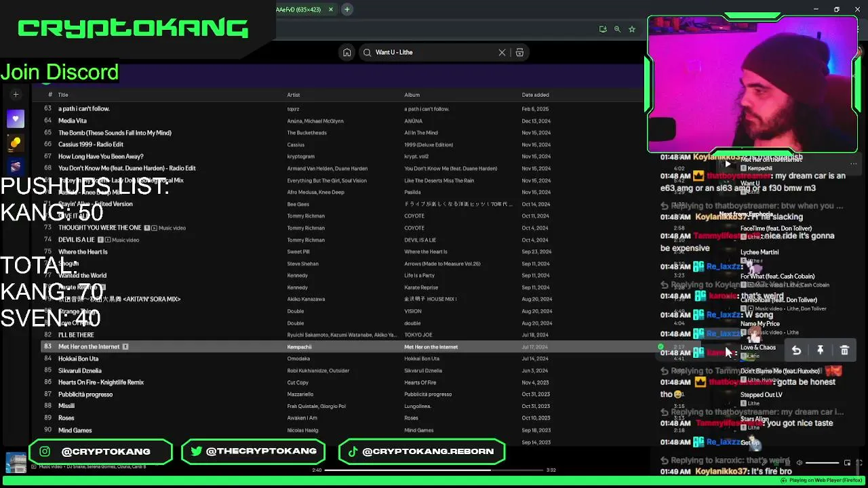This screenshot has height=488, width=868.
Task: Open the Browse icon beside the search bar
Action: [519, 52]
